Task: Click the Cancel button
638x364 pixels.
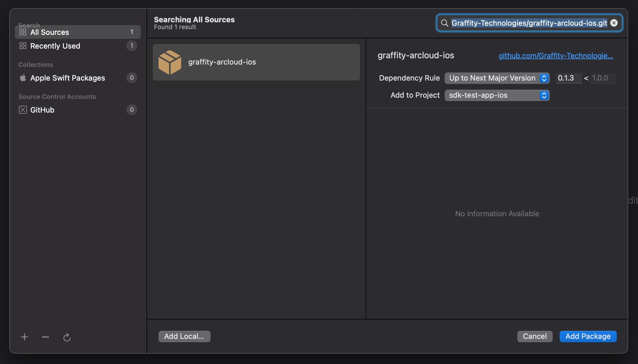Action: tap(535, 336)
